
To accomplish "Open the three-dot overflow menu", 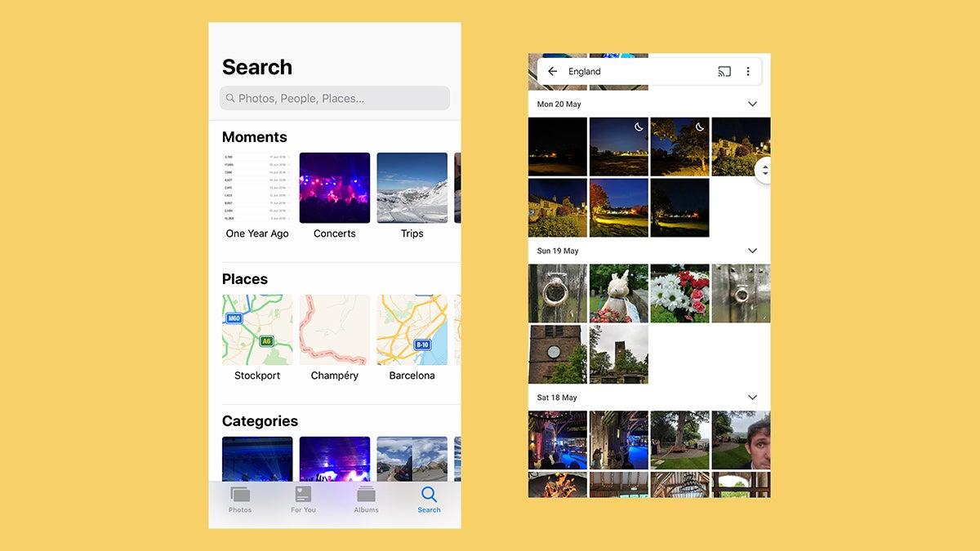I will pyautogui.click(x=748, y=71).
